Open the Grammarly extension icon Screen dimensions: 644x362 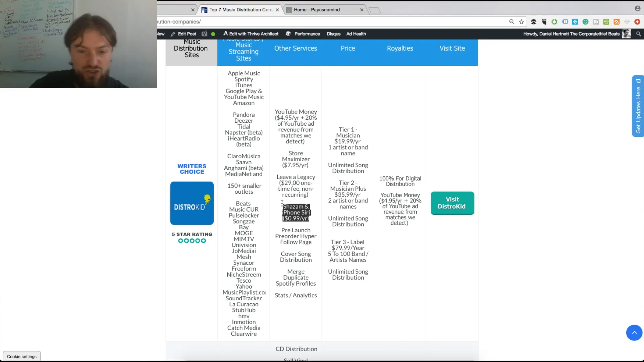pyautogui.click(x=586, y=22)
